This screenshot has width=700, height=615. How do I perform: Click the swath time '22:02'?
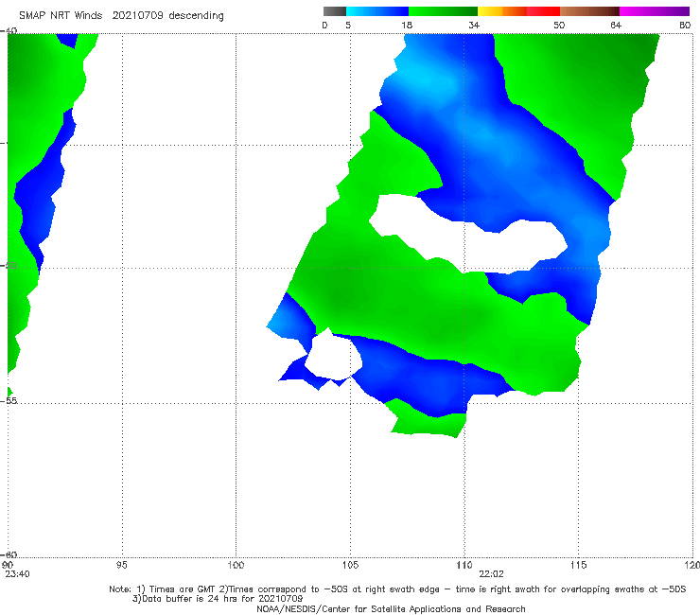click(x=491, y=574)
